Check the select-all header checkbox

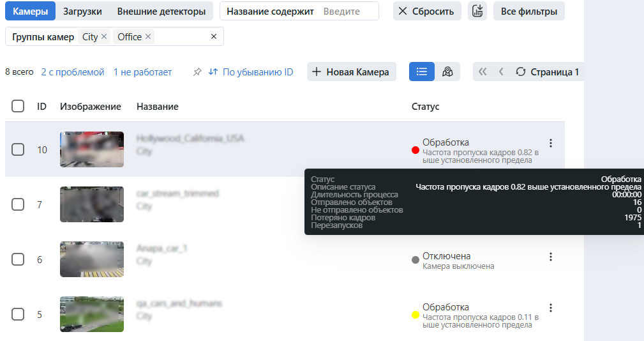18,106
